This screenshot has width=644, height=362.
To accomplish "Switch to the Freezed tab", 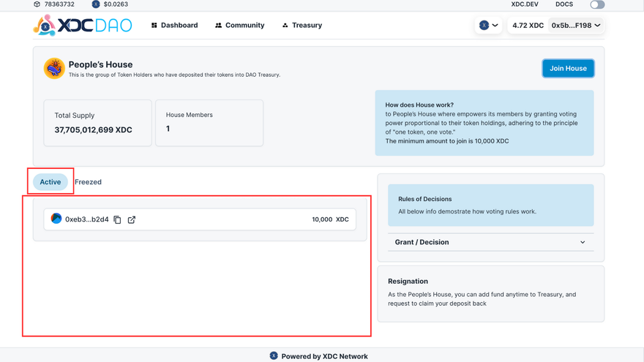I will click(88, 182).
